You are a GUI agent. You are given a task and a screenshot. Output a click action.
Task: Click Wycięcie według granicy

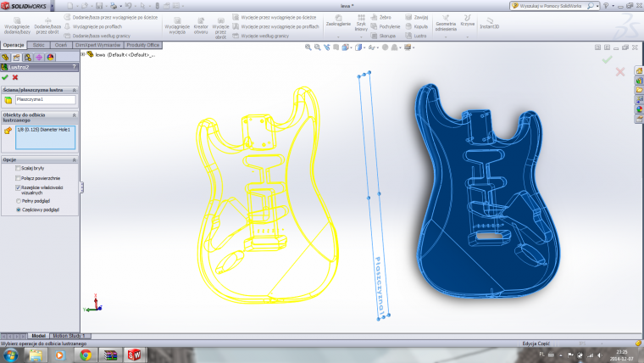[x=261, y=36]
